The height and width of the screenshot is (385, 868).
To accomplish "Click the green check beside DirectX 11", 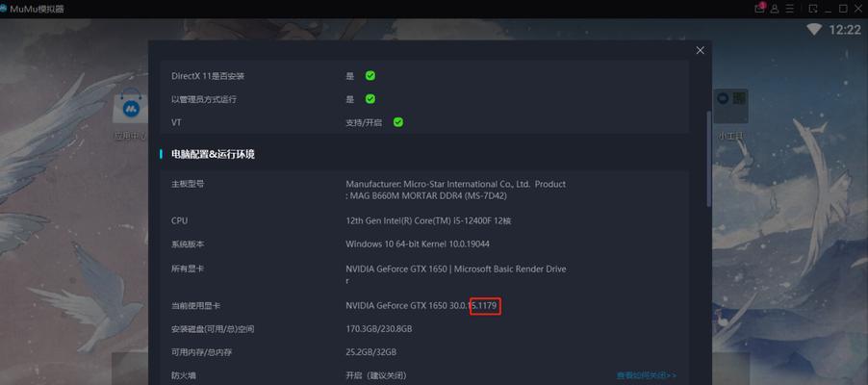I will (370, 76).
